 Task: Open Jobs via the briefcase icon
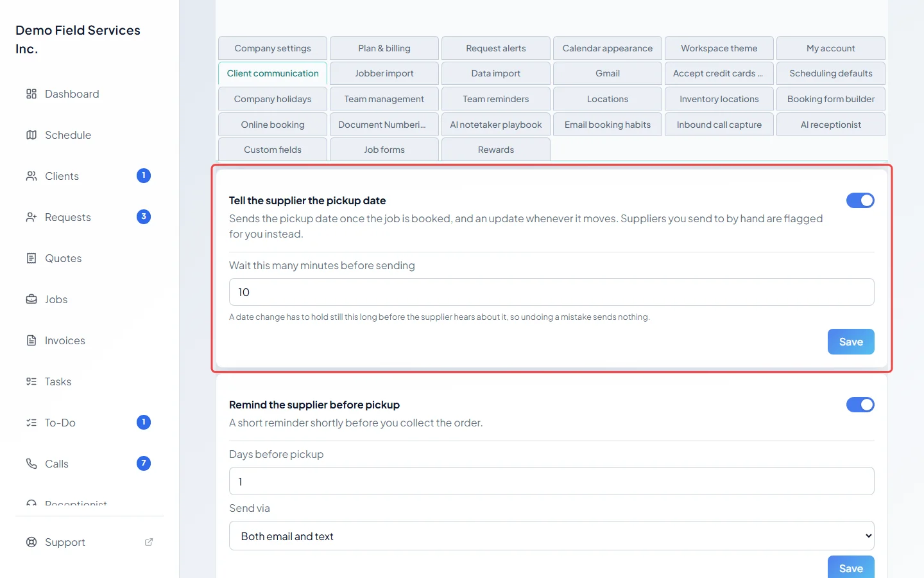pos(31,299)
